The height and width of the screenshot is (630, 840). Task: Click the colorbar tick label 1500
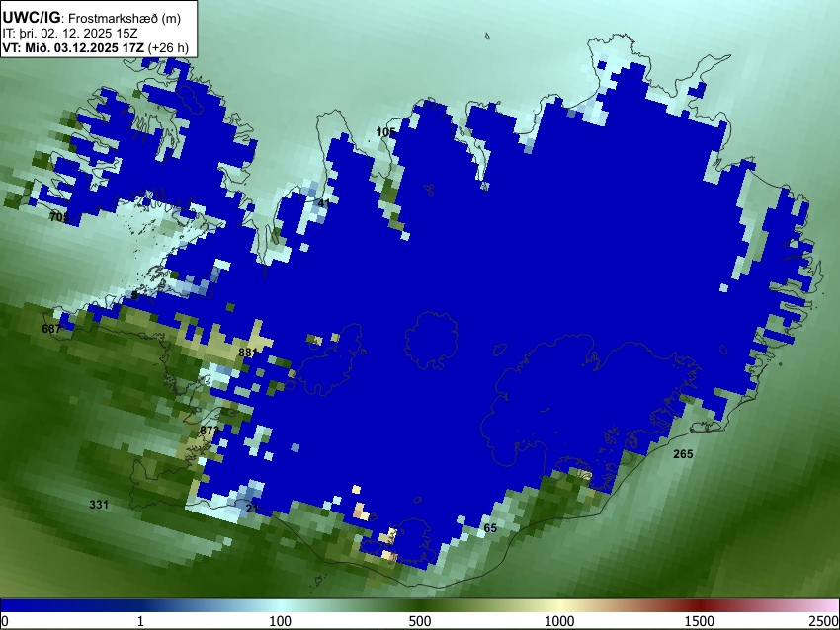coord(700,621)
